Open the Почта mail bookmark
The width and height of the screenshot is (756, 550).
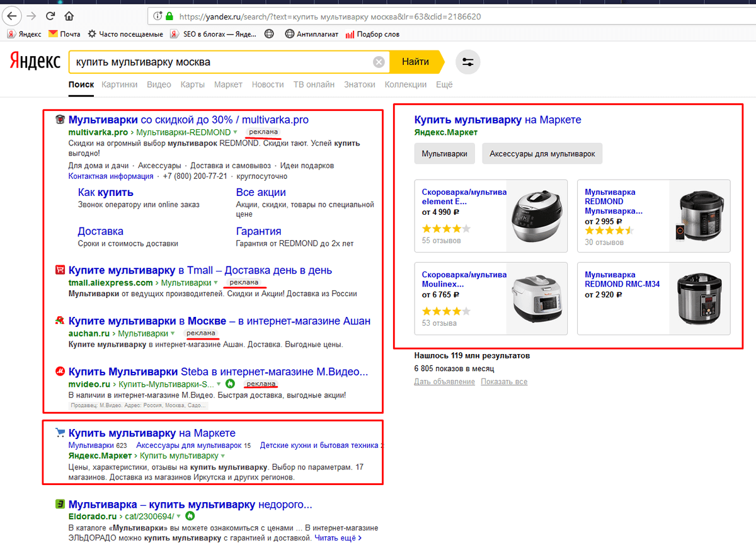(x=64, y=34)
